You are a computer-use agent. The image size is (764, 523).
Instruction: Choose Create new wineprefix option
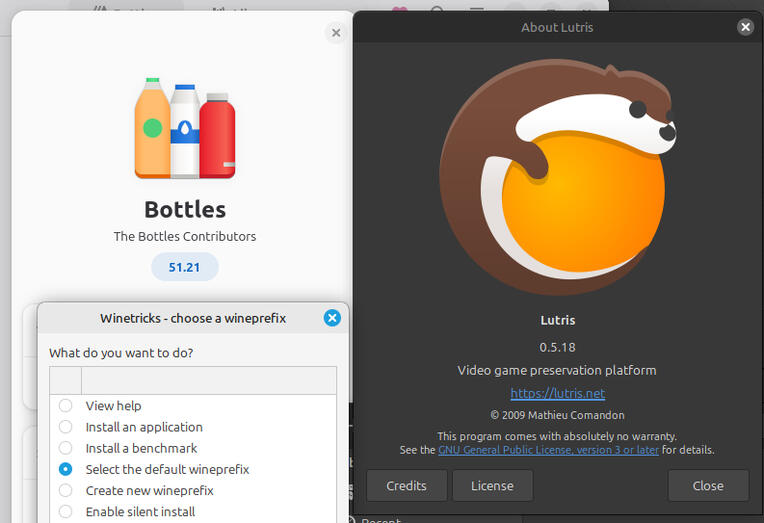66,490
